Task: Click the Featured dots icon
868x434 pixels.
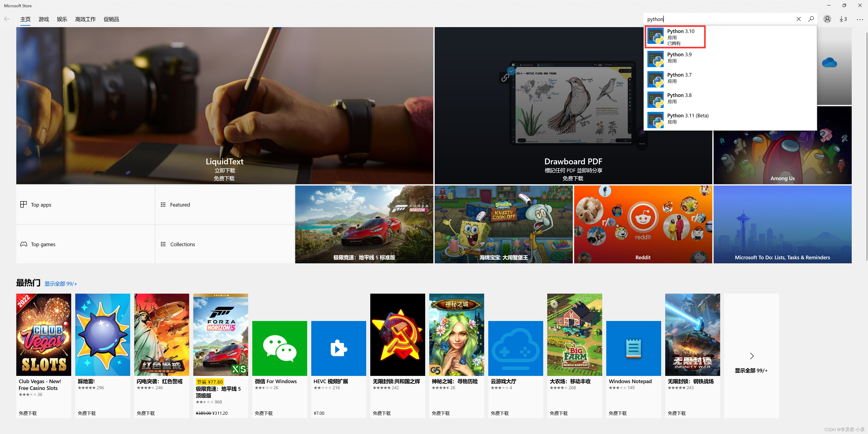Action: pyautogui.click(x=163, y=205)
